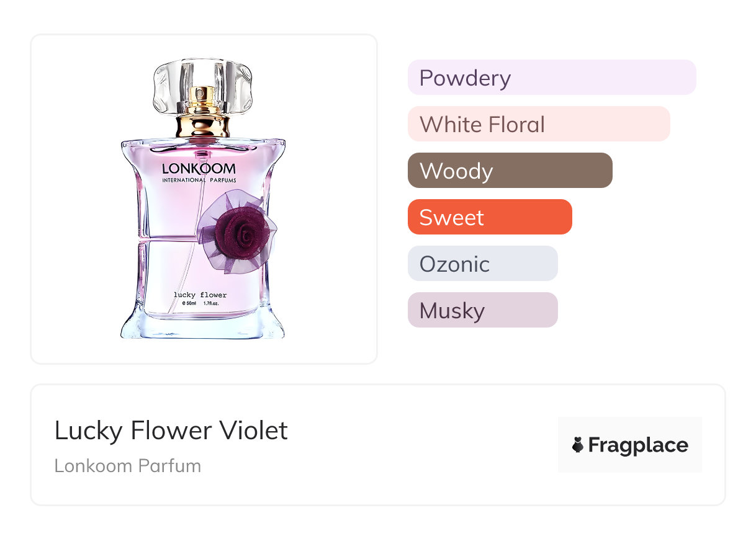
Task: Open the Lucky Flower Violet title
Action: coord(171,431)
